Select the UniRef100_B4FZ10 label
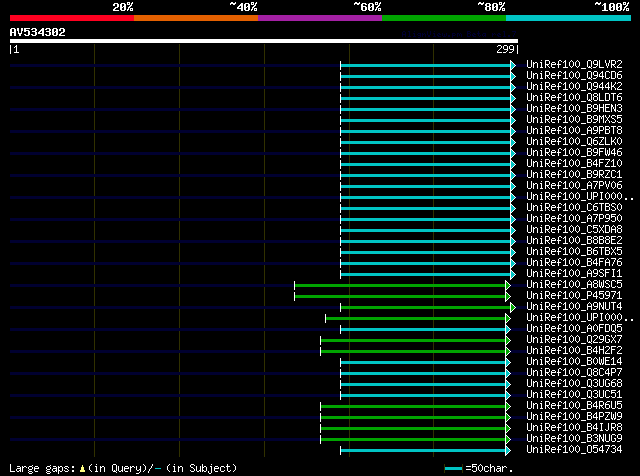The height and width of the screenshot is (476, 640). click(574, 164)
